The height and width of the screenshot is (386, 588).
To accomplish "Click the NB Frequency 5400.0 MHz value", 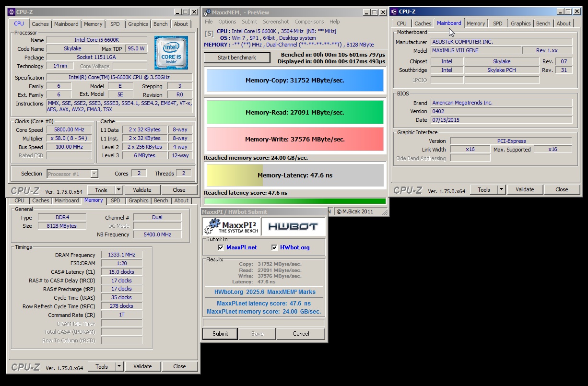I will click(157, 234).
